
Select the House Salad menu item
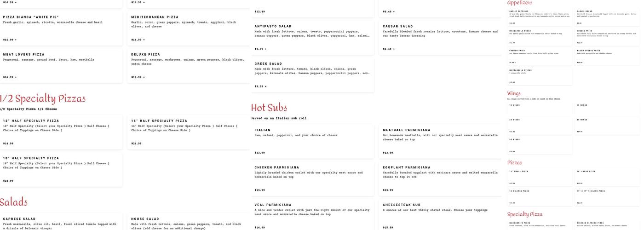click(x=189, y=223)
